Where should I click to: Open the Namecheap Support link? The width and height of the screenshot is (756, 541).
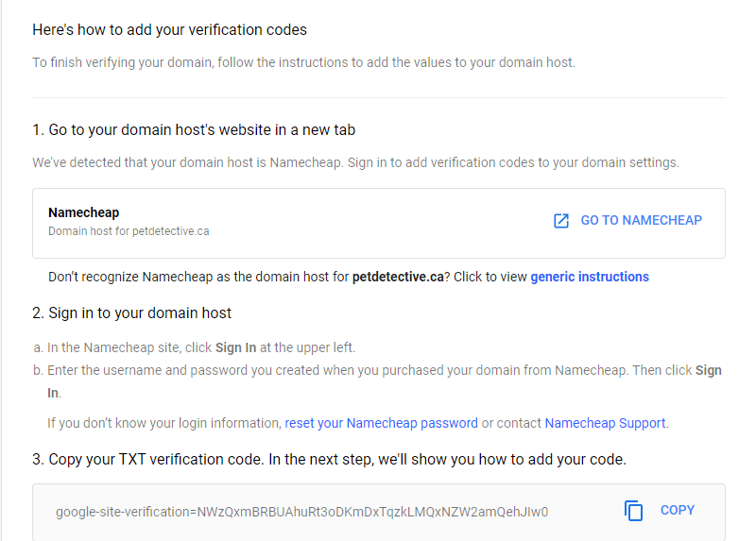click(605, 423)
